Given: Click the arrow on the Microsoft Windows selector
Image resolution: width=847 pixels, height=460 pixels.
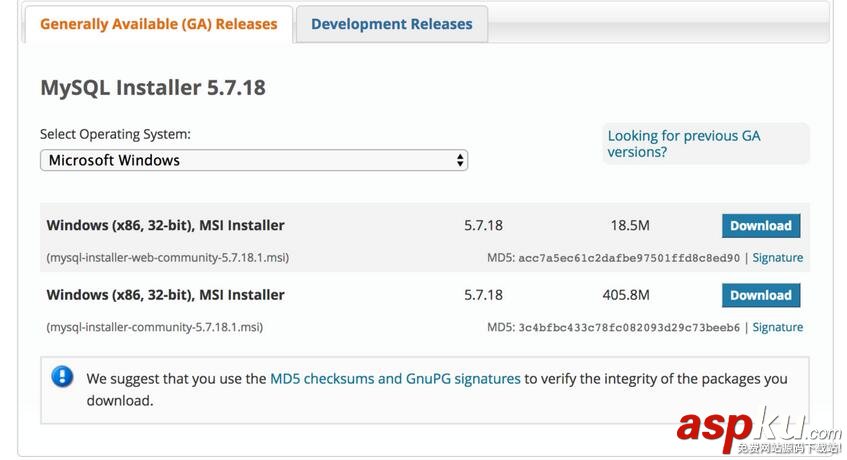Looking at the screenshot, I should (460, 160).
